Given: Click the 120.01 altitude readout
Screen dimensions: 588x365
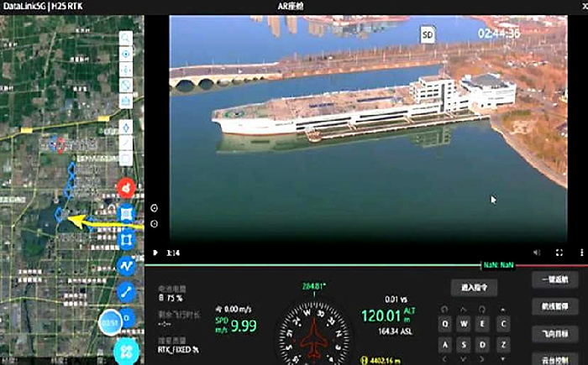Looking at the screenshot, I should (381, 315).
